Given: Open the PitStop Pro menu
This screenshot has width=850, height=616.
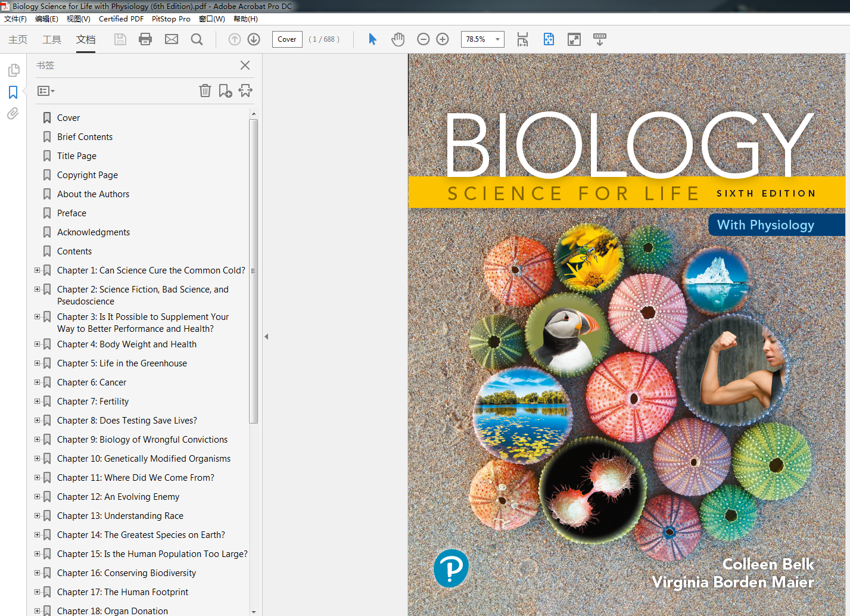Looking at the screenshot, I should pos(171,19).
